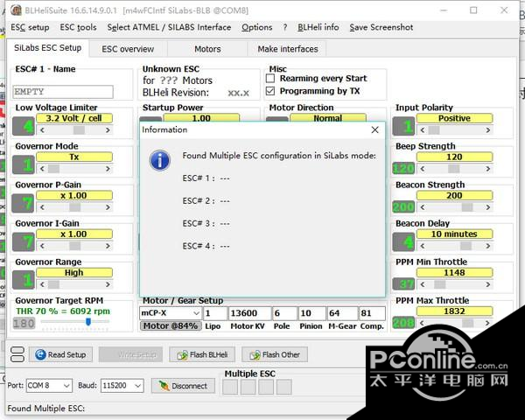The width and height of the screenshot is (525, 420).
Task: Click Beep Strength left arrow
Action: tap(423, 169)
